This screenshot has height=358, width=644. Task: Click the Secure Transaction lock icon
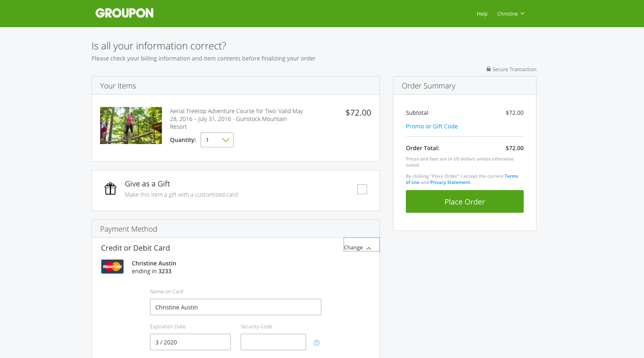click(x=489, y=69)
